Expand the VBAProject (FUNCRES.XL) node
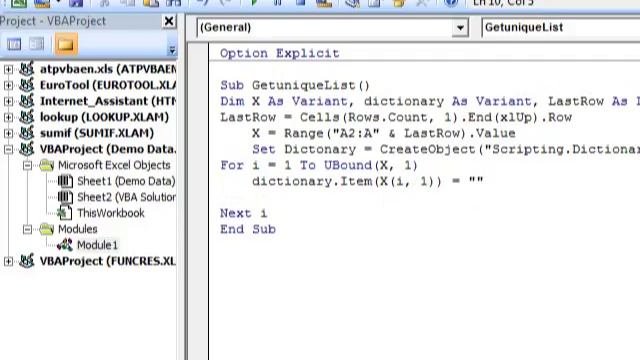The height and width of the screenshot is (360, 640). tap(8, 261)
